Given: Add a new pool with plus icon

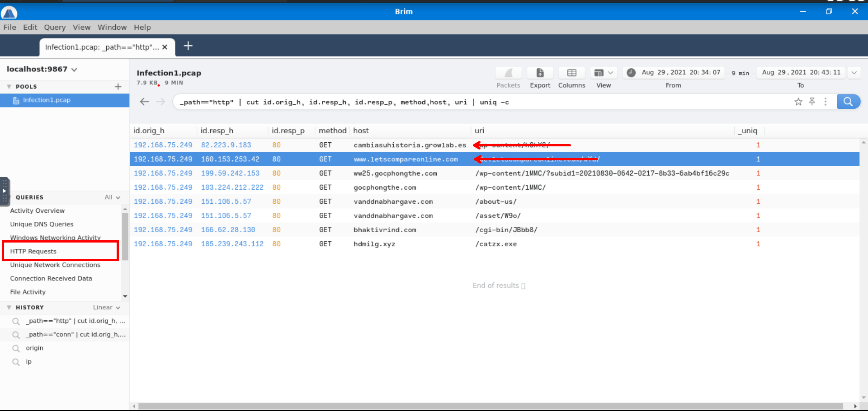Looking at the screenshot, I should (x=118, y=87).
